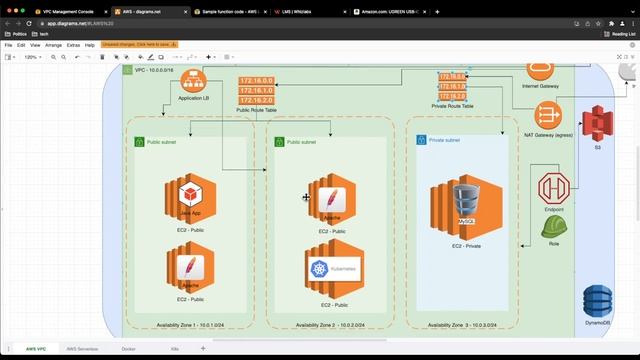The height and width of the screenshot is (360, 640).
Task: Add a new page with plus button
Action: click(x=203, y=349)
